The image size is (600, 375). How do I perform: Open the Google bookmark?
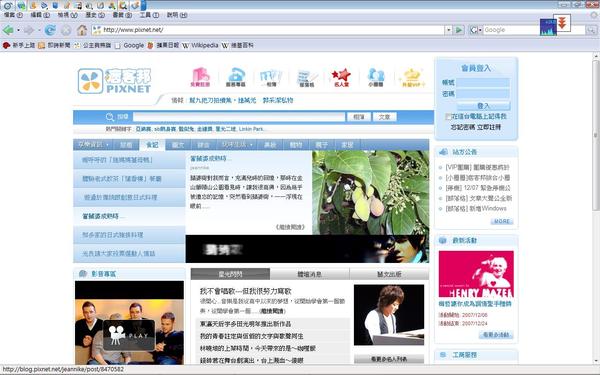129,45
